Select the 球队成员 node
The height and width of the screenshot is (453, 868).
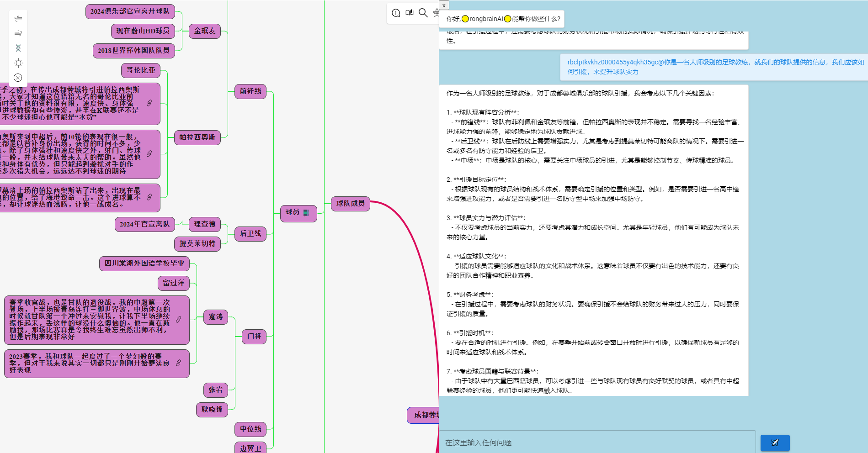point(351,204)
